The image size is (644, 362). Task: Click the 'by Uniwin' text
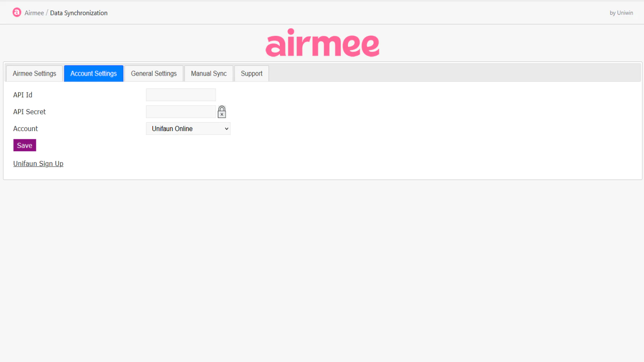(x=621, y=13)
